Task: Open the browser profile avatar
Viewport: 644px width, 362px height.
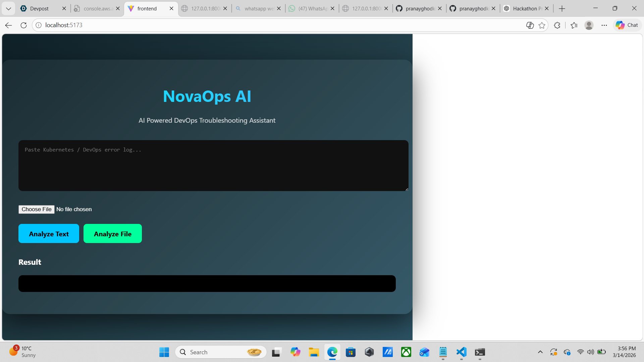Action: click(589, 25)
